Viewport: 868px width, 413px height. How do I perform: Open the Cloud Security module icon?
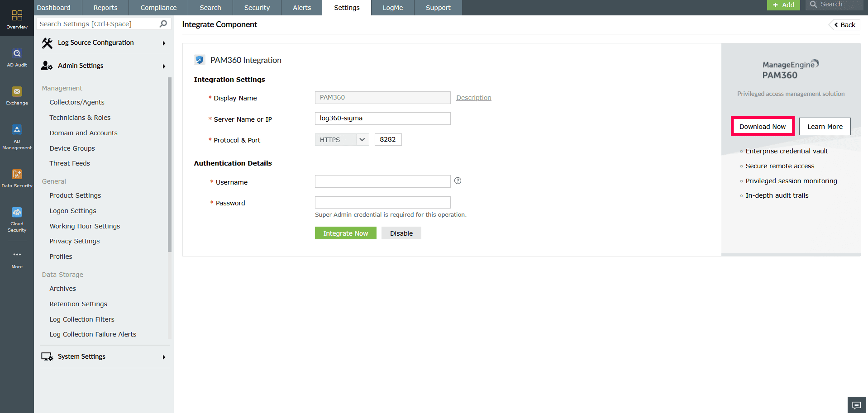pyautogui.click(x=17, y=212)
